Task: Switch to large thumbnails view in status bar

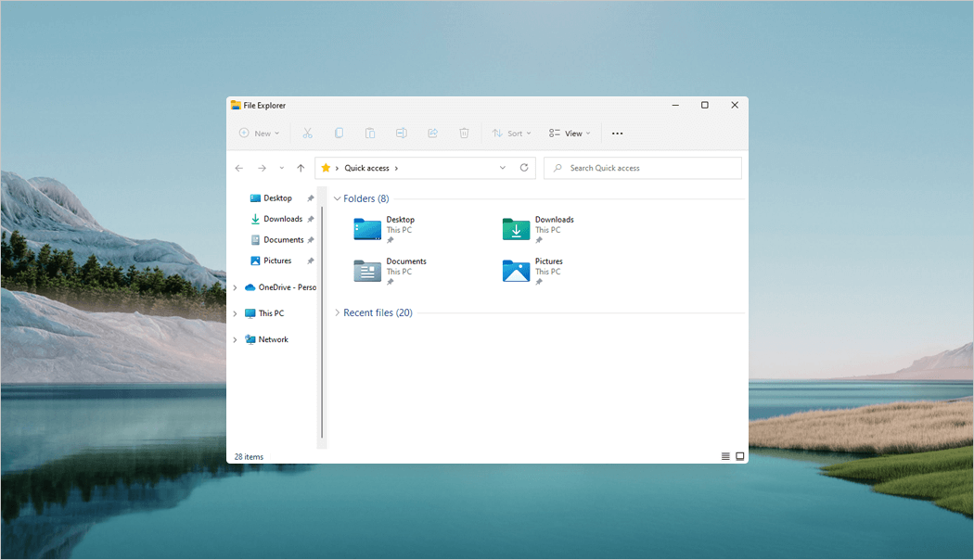Action: (x=740, y=456)
